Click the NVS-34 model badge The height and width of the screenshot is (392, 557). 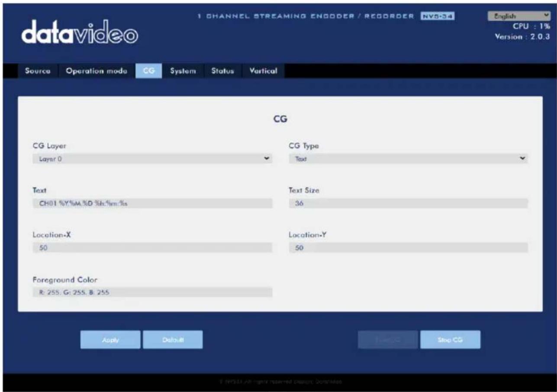click(438, 16)
